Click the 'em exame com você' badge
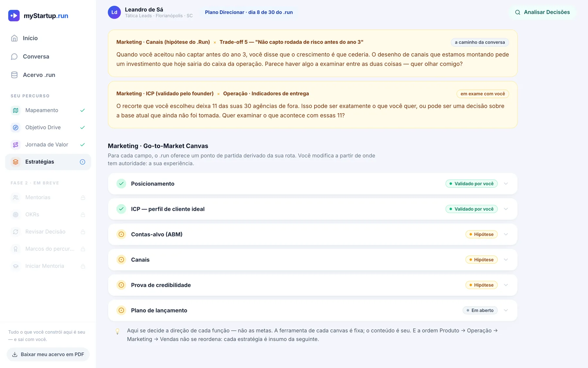This screenshot has height=368, width=588. click(482, 94)
